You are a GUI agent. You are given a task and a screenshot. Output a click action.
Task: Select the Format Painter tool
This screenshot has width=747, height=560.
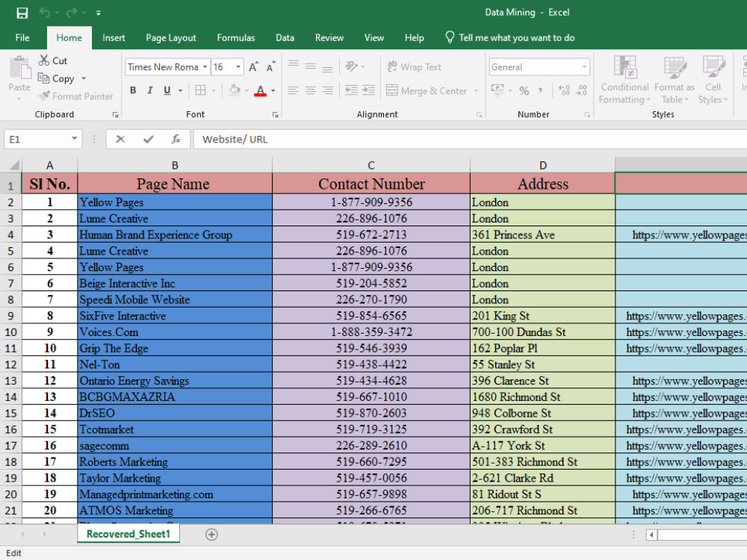[76, 96]
